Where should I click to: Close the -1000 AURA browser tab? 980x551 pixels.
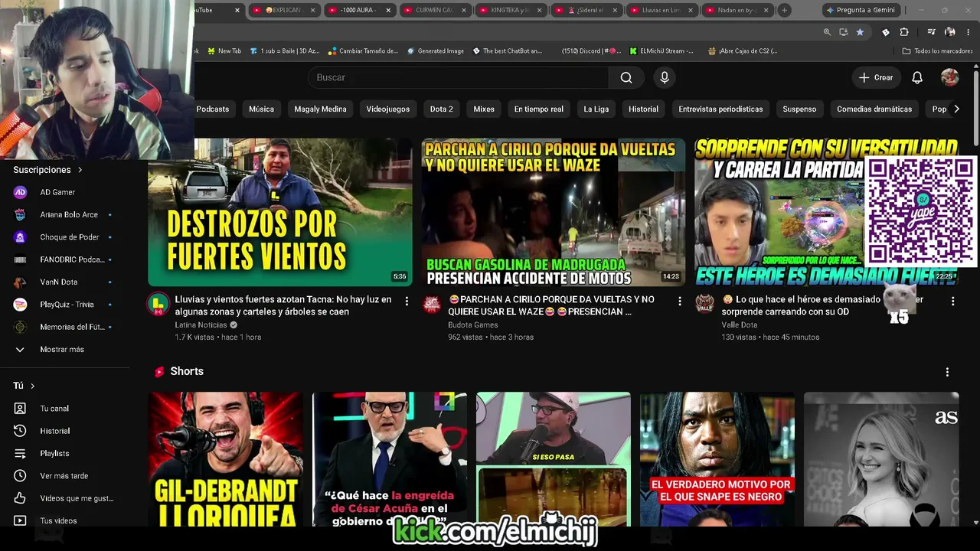point(388,10)
